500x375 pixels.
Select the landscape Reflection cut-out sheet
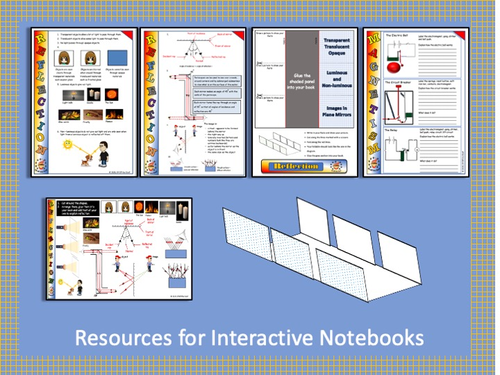(x=119, y=249)
